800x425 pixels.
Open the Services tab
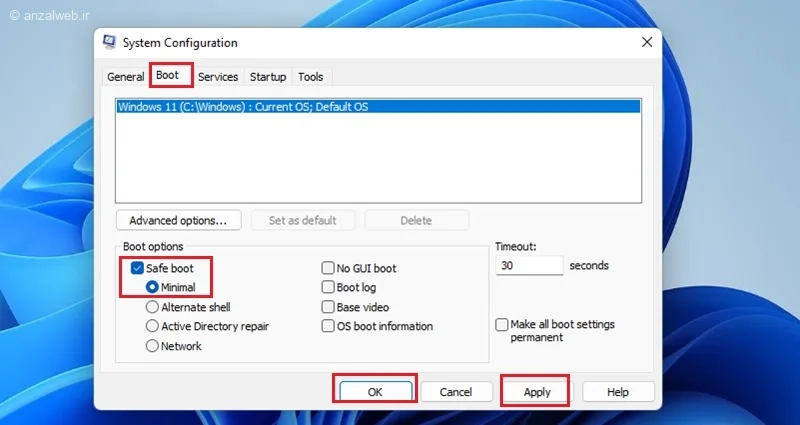[x=218, y=77]
